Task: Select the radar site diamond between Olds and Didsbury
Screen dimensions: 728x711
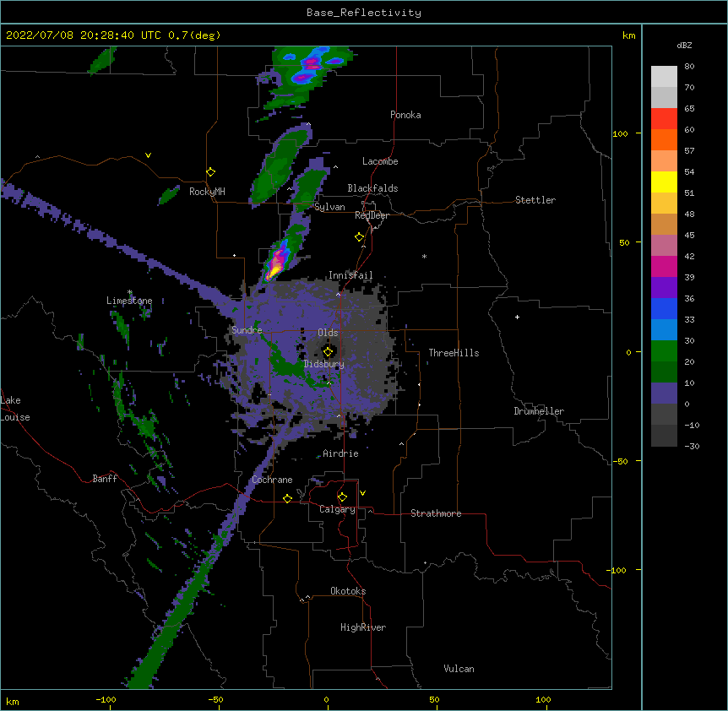Action: pos(328,352)
